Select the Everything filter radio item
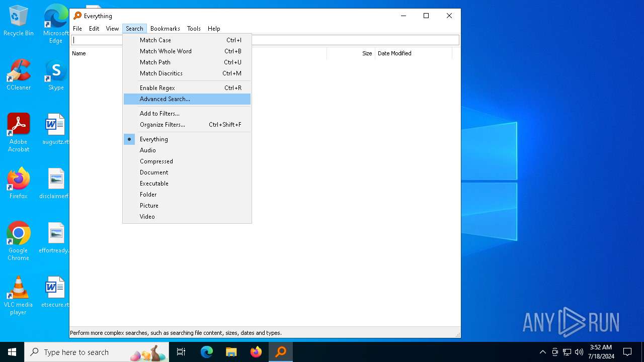The image size is (644, 362). point(187,139)
